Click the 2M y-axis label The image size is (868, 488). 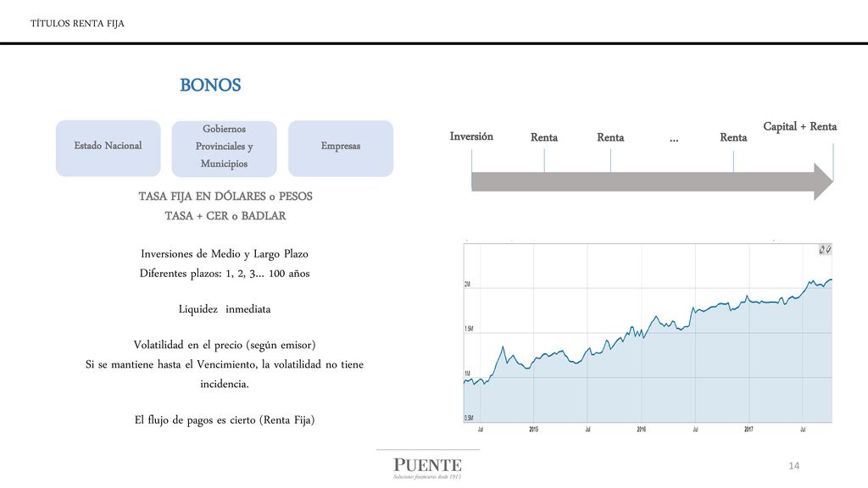pyautogui.click(x=467, y=284)
